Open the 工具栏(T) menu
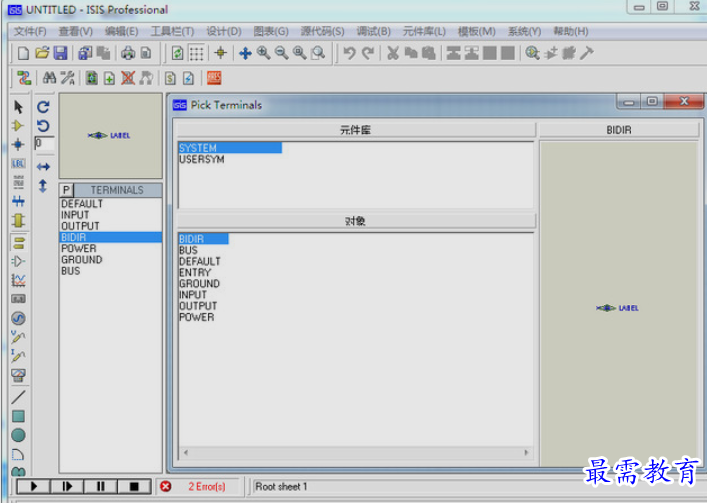The height and width of the screenshot is (503, 707). 172,32
